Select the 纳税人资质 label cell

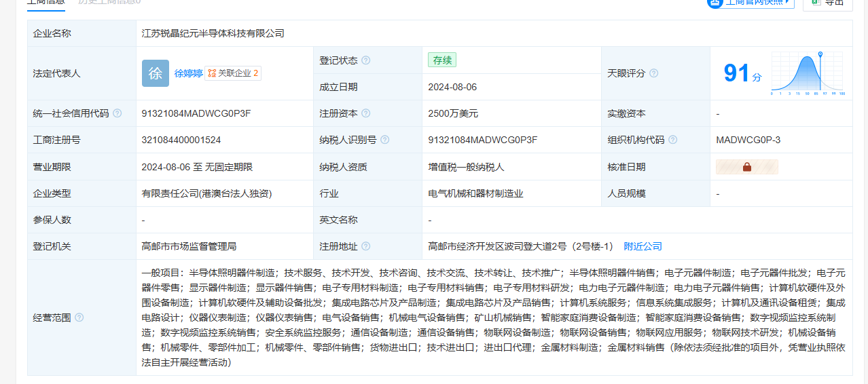(367, 167)
